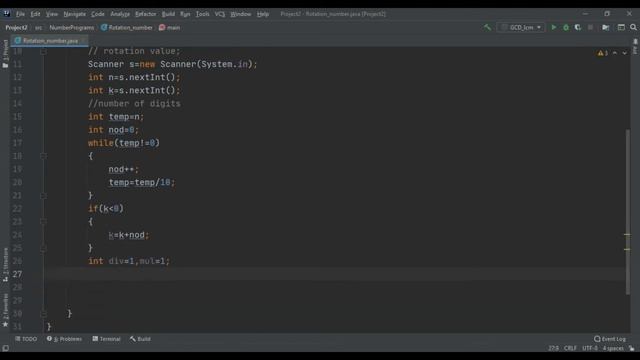The image size is (640, 360).
Task: Click 'Scanner s=new Scanner(System.in);' line
Action: pos(173,64)
